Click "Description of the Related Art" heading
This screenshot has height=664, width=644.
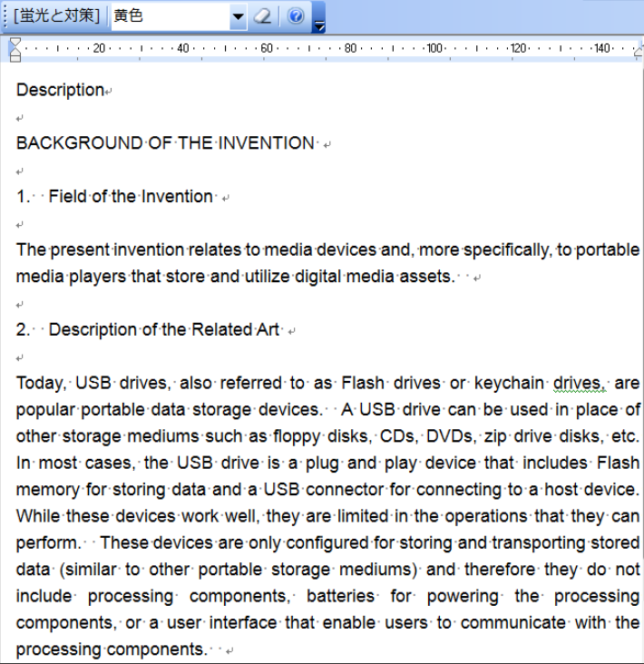(x=164, y=330)
